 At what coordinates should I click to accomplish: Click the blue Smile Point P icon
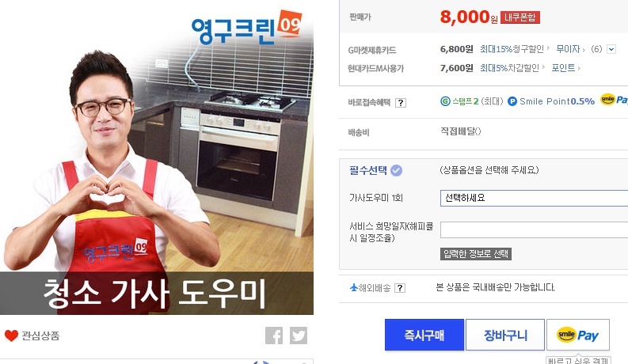[x=512, y=101]
